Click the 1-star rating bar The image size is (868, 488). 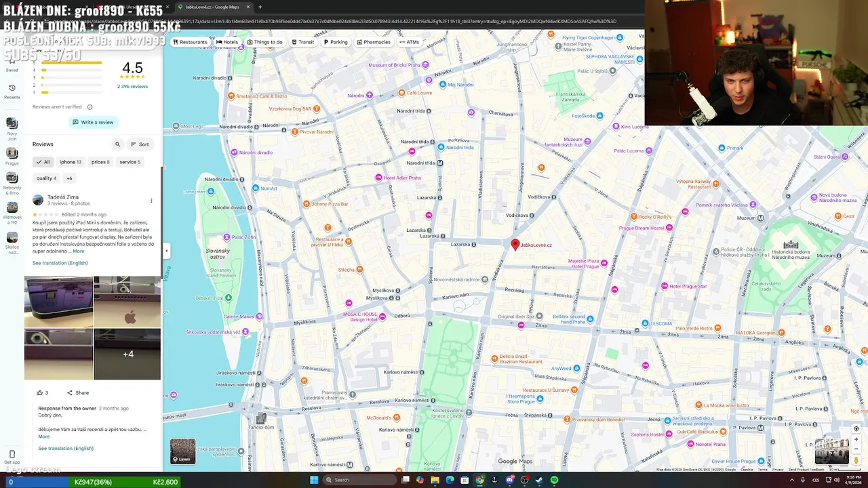tap(71, 92)
